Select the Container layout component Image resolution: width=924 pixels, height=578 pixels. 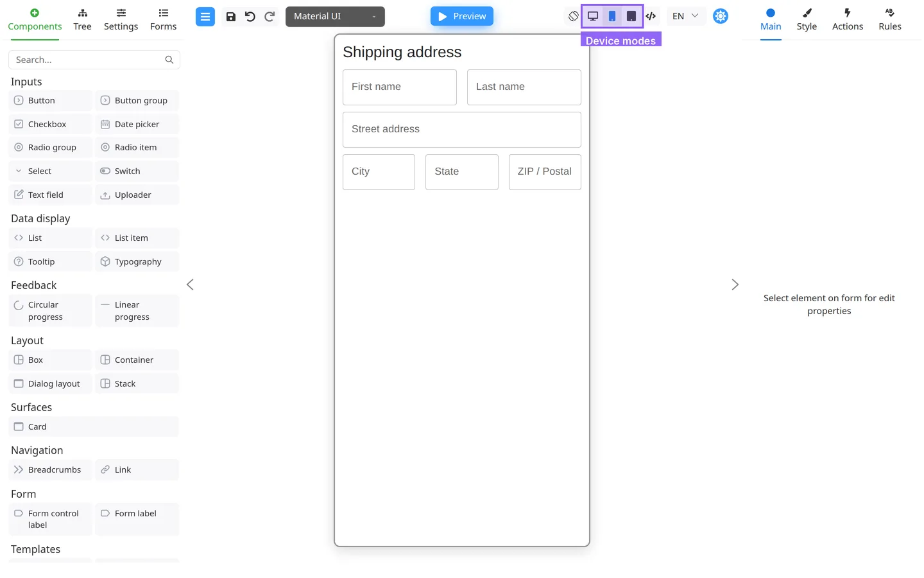137,360
